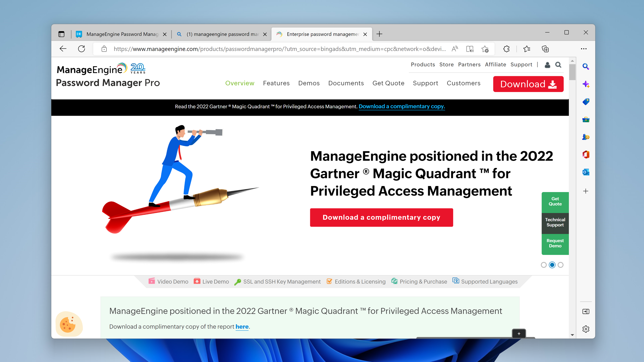Open Copilot in the Edge sidebar
Screen dimensions: 644x362
[586, 84]
